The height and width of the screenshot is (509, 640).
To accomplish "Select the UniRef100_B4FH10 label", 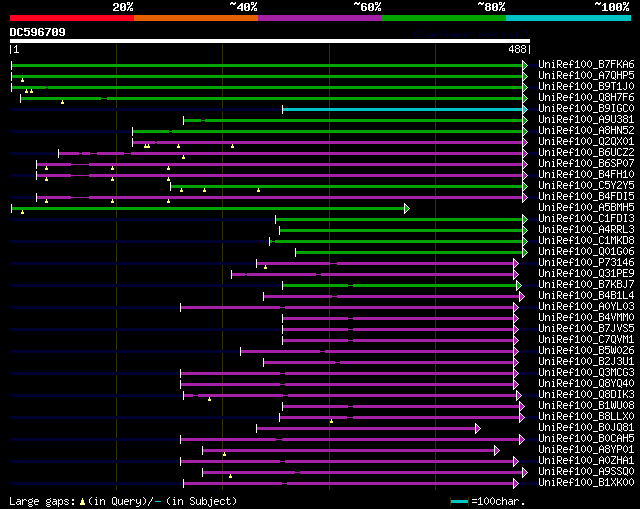I will [586, 174].
